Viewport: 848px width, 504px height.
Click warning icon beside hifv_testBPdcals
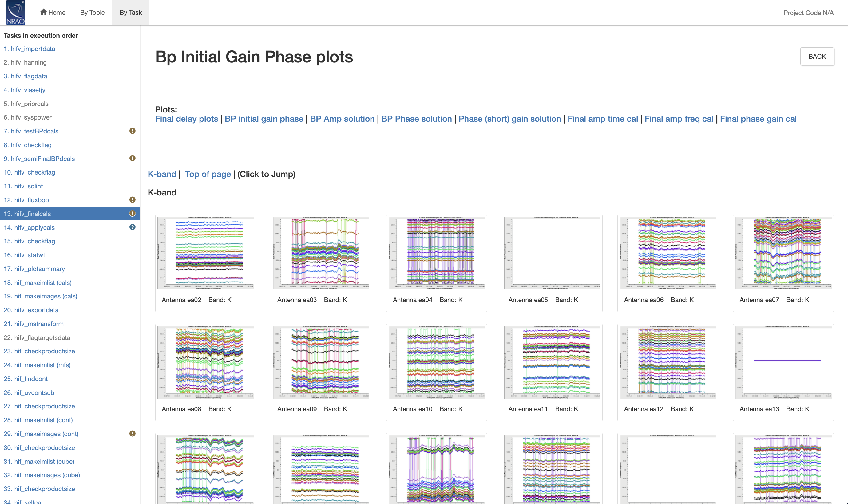[133, 131]
